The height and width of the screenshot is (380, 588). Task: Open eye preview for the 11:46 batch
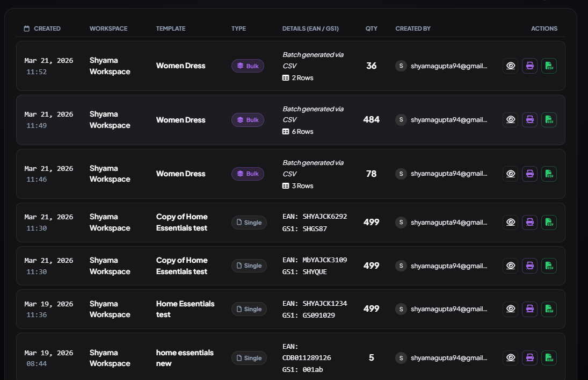click(510, 174)
